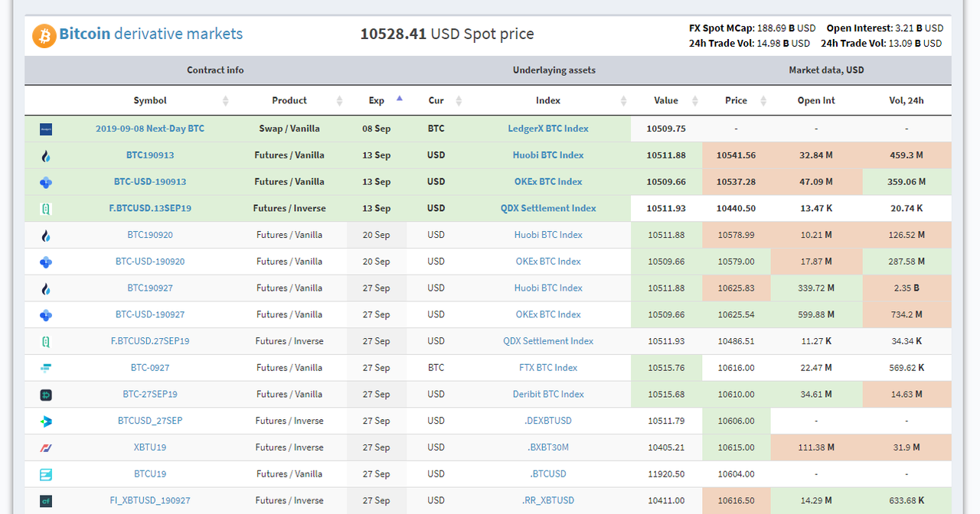The height and width of the screenshot is (514, 980).
Task: Open FTX BTC Index link
Action: [548, 368]
